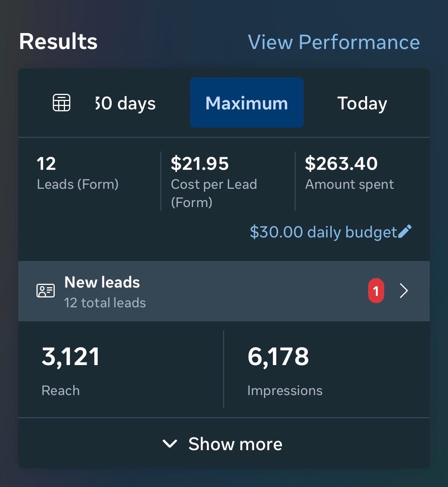Expand the Show more chevron
The height and width of the screenshot is (487, 448).
click(169, 444)
